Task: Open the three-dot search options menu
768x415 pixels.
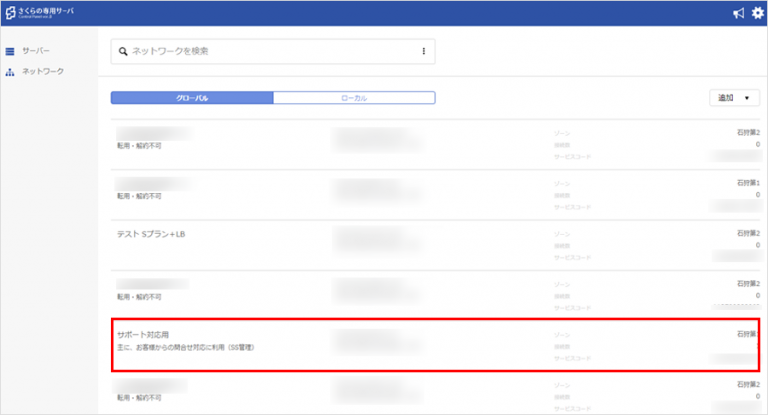Action: pos(423,51)
